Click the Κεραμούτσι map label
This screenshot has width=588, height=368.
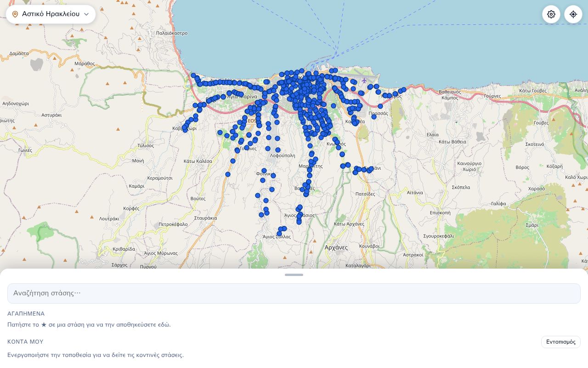coord(160,178)
